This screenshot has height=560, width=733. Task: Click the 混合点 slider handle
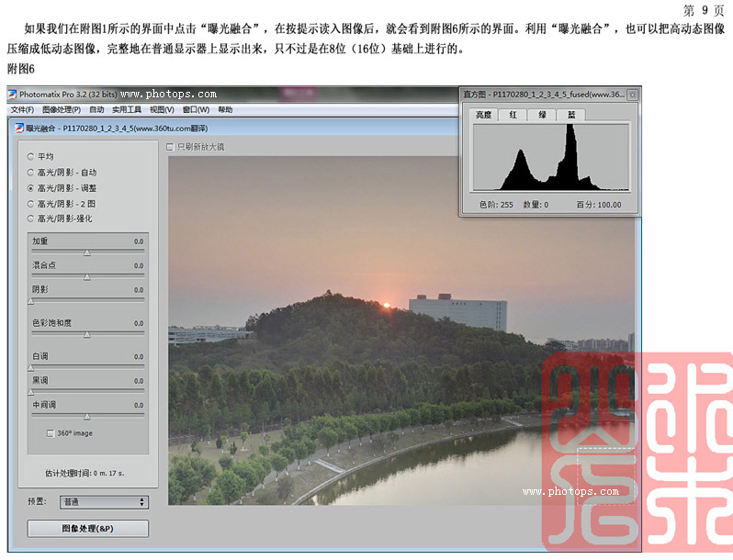(87, 277)
